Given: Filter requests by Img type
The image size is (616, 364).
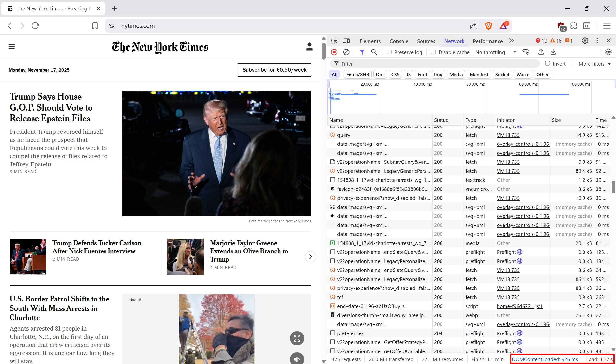Looking at the screenshot, I should click(438, 75).
